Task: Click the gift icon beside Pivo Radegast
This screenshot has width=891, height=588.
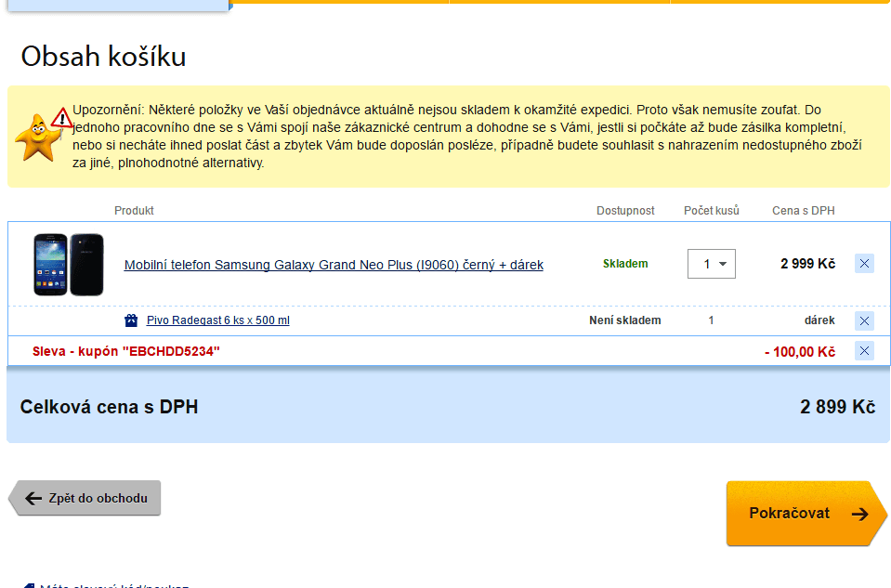Action: (x=131, y=320)
